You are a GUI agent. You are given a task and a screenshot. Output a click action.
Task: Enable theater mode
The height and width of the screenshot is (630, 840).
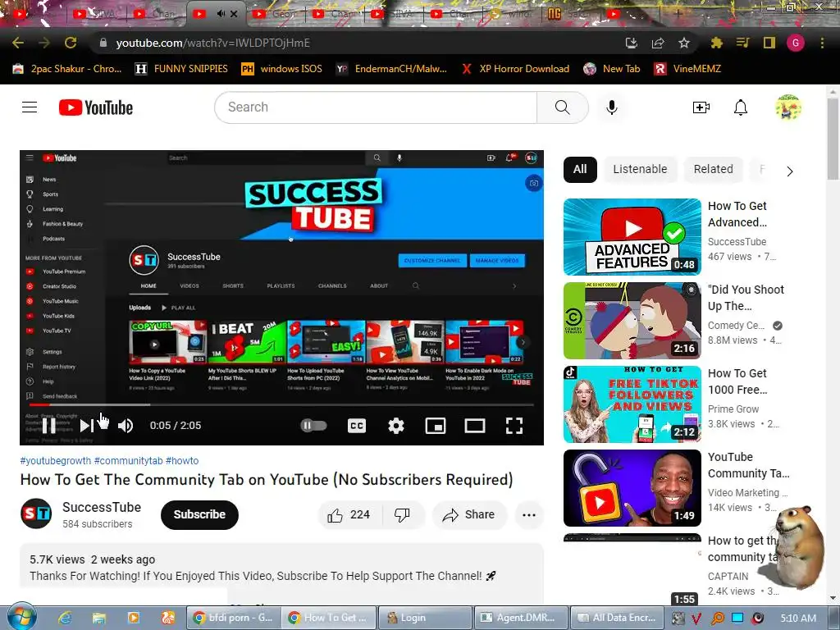click(475, 426)
